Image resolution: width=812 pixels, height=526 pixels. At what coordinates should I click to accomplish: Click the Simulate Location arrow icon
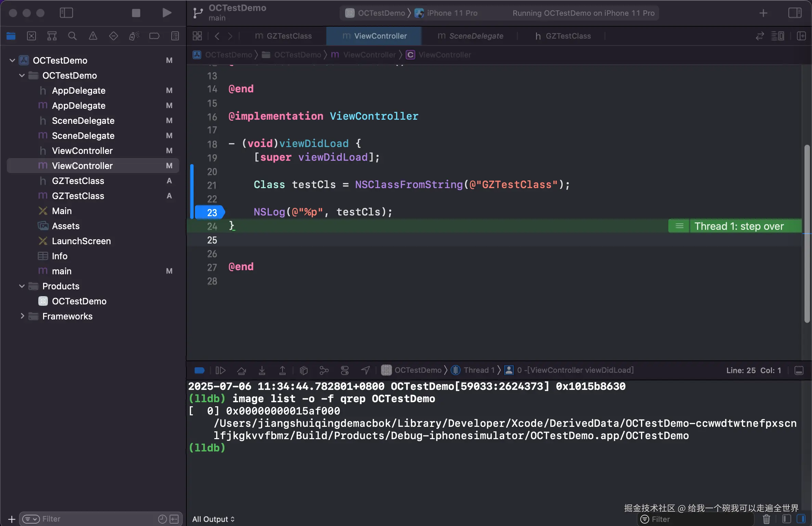(365, 370)
